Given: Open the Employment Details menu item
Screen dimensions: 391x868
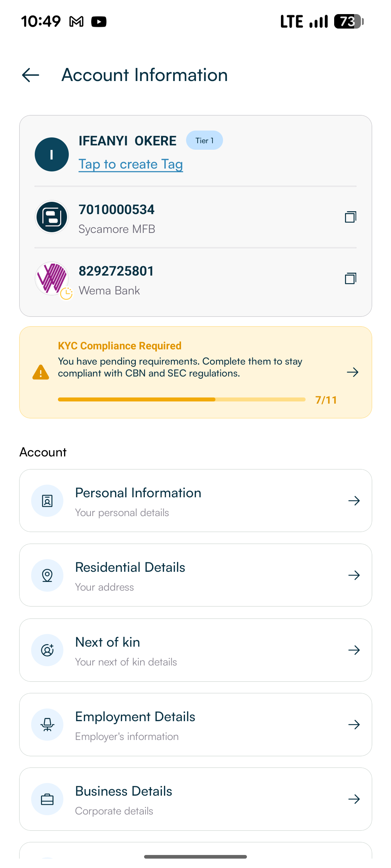Looking at the screenshot, I should click(195, 724).
